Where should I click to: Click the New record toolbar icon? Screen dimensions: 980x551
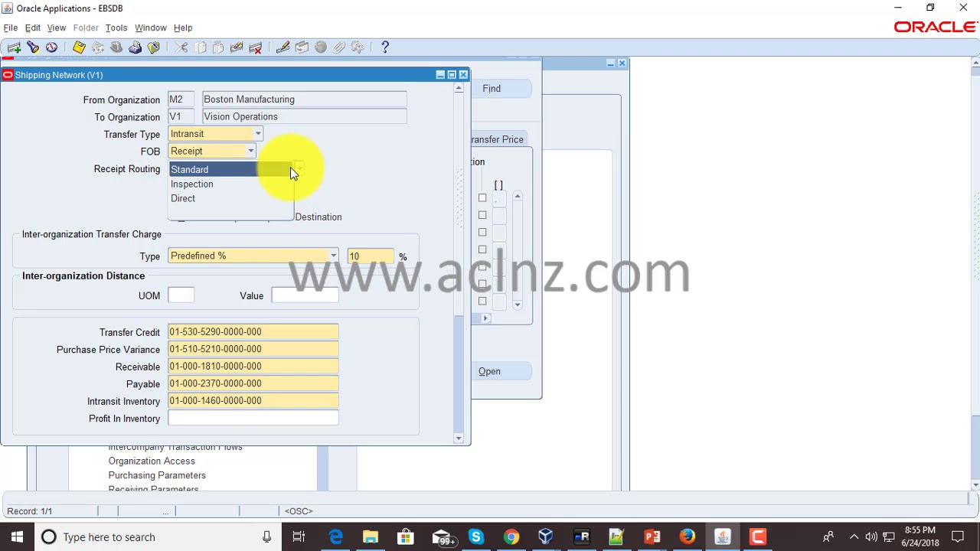14,47
